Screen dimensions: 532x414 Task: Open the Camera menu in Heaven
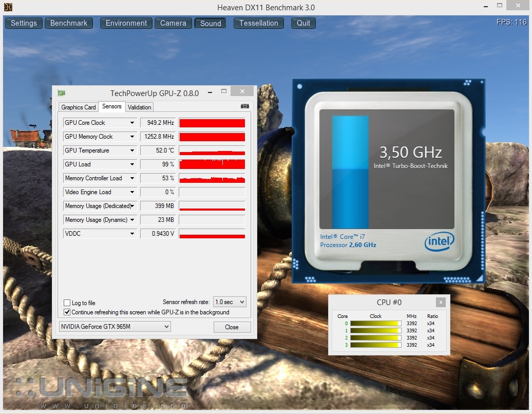pyautogui.click(x=173, y=23)
